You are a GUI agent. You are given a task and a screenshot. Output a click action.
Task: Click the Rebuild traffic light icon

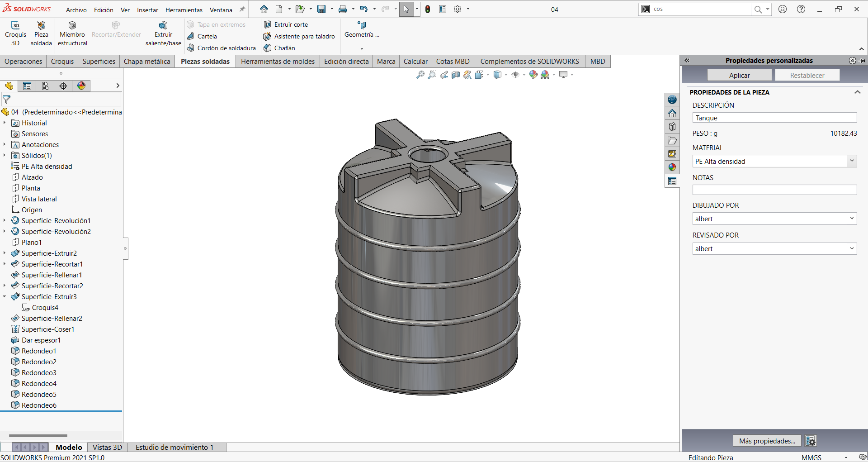point(428,9)
